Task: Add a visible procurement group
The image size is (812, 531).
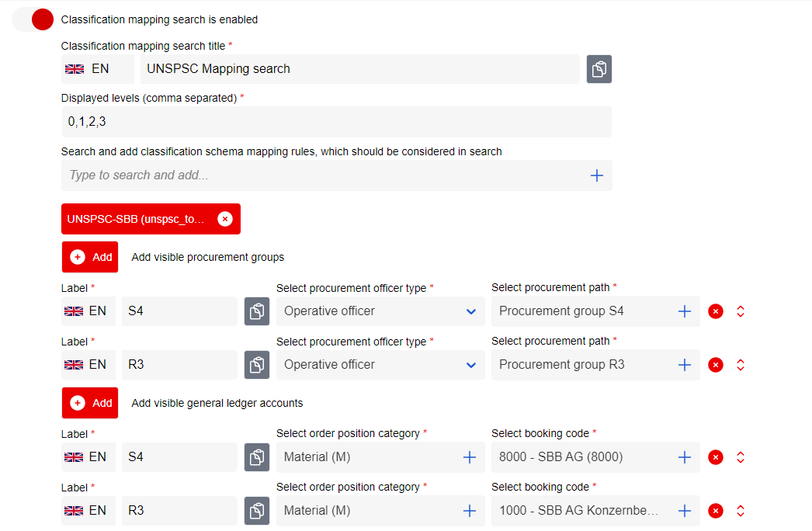Action: (x=90, y=257)
